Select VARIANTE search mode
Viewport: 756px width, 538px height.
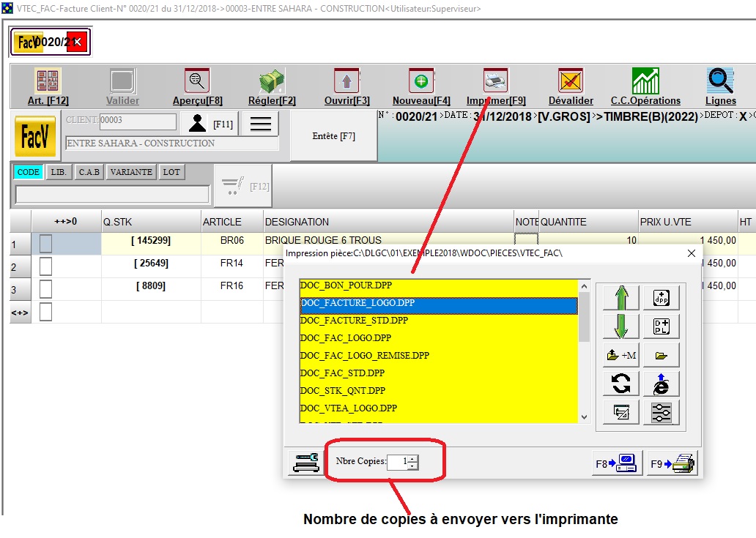[x=131, y=172]
